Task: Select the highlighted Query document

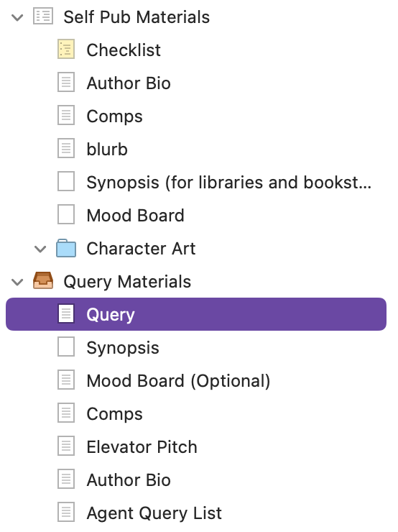Action: [196, 314]
